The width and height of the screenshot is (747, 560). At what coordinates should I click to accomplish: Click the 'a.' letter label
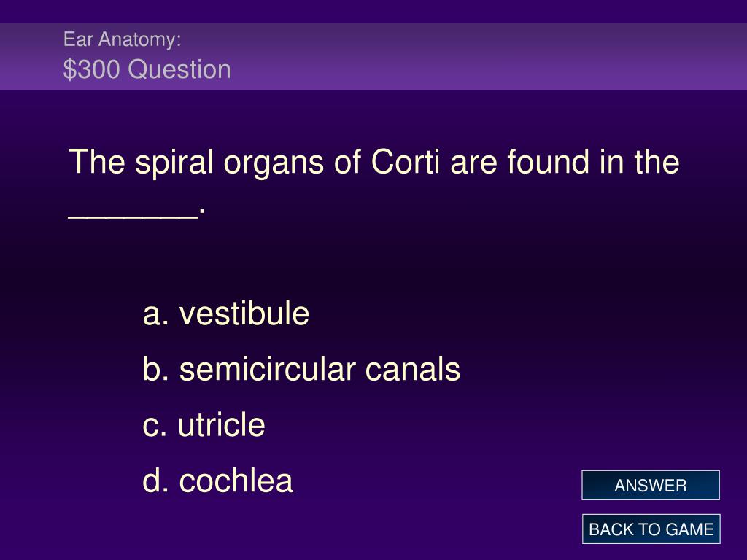(156, 315)
